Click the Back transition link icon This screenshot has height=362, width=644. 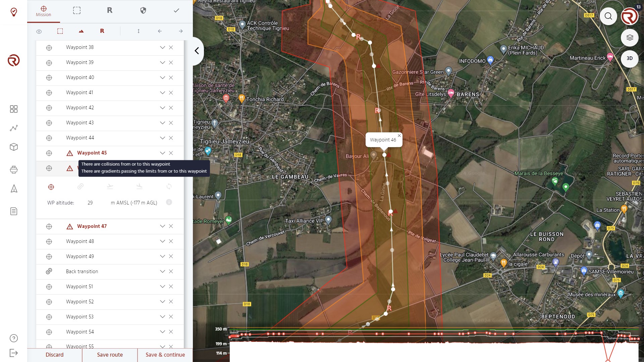pos(49,271)
